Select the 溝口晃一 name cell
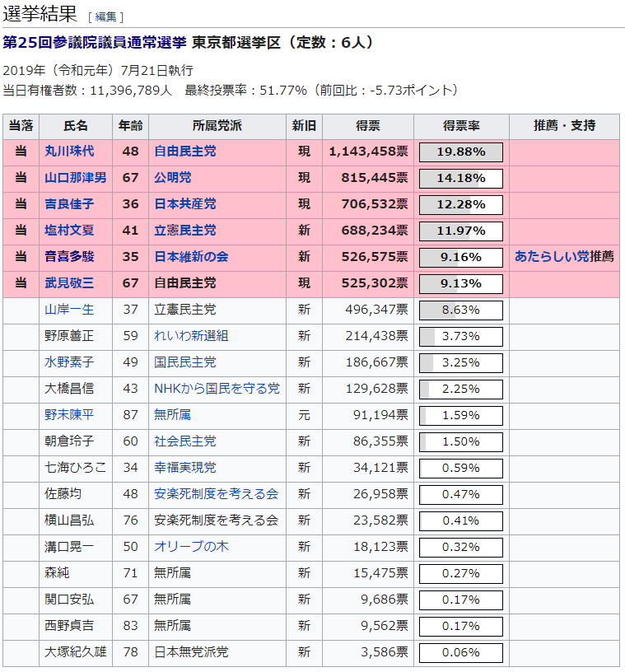 (x=76, y=547)
